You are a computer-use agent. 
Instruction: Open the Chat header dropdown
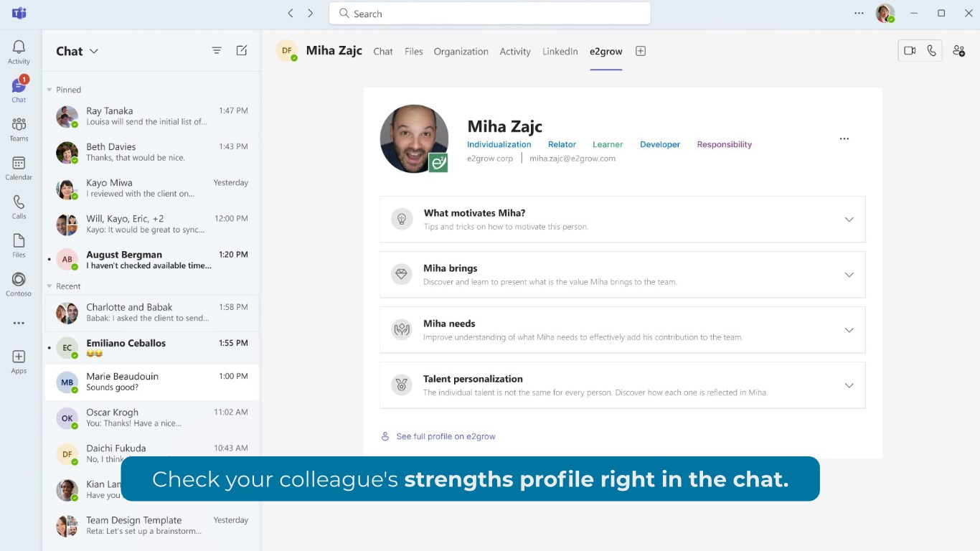click(x=93, y=51)
